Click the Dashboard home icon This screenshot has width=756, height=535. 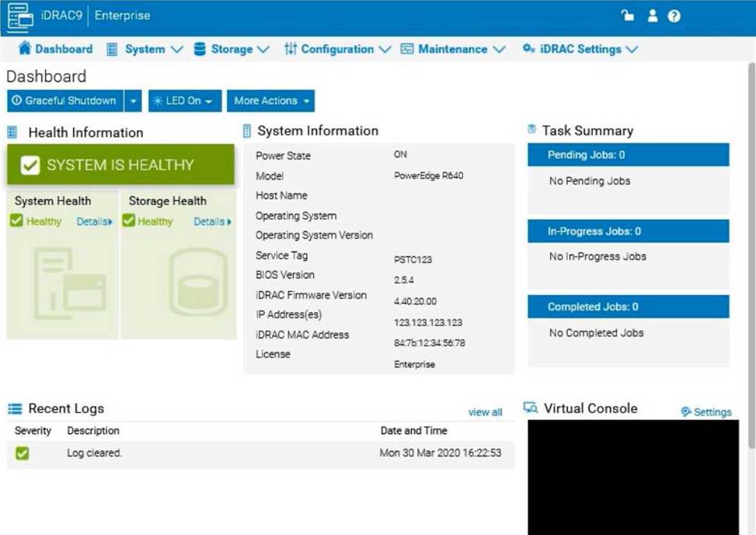(x=25, y=49)
